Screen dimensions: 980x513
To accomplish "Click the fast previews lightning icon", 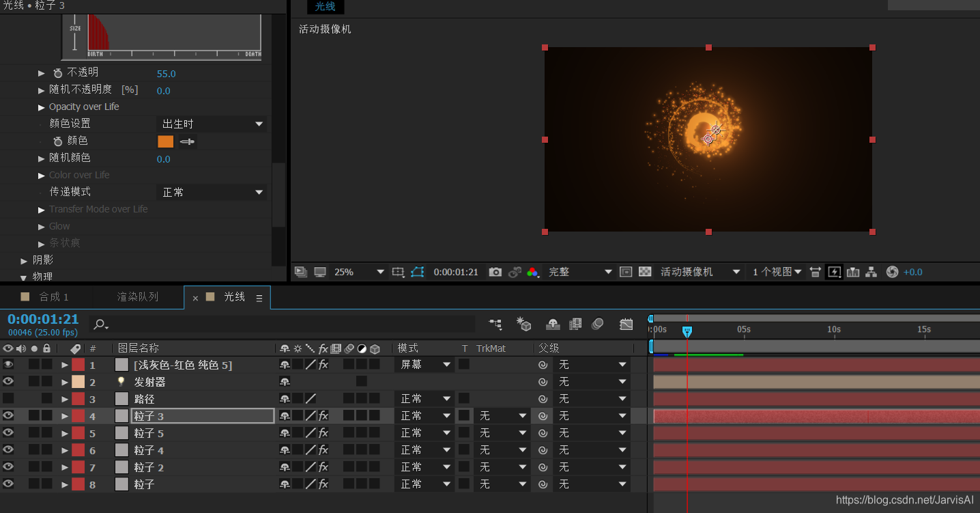I will (x=834, y=272).
